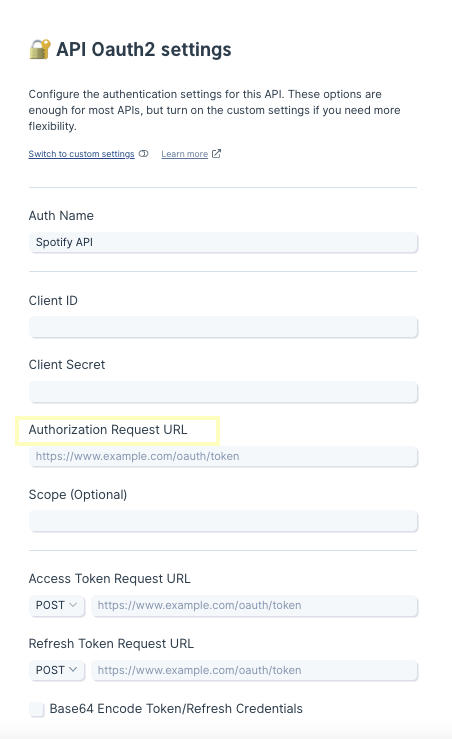Click into the Client ID input field
The image size is (452, 739).
(223, 327)
